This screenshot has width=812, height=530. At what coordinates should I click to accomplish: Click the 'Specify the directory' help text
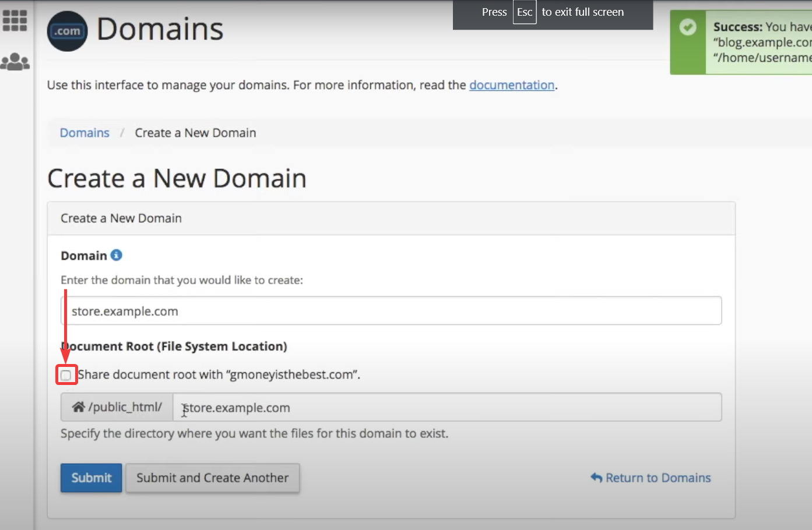click(x=255, y=433)
